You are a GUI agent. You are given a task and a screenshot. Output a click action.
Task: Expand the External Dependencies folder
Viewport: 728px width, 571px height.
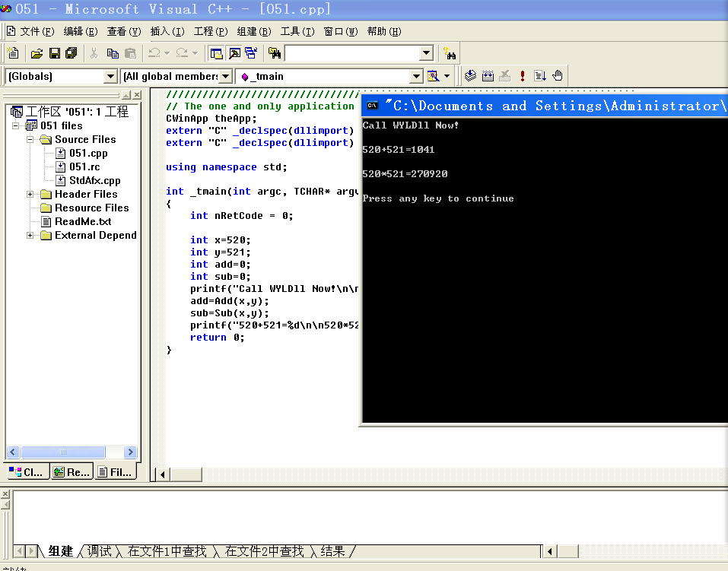coord(30,236)
